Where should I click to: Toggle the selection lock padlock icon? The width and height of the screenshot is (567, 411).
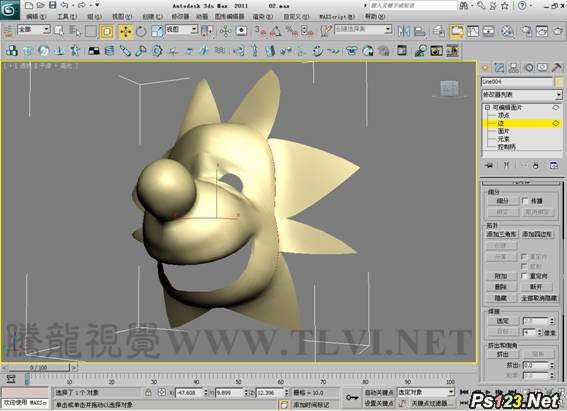148,392
